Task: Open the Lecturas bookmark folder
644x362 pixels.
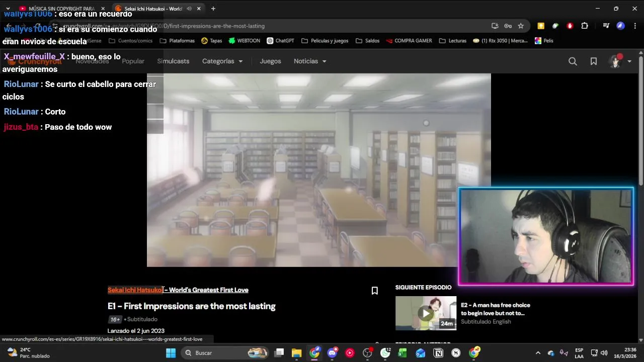Action: pos(452,41)
